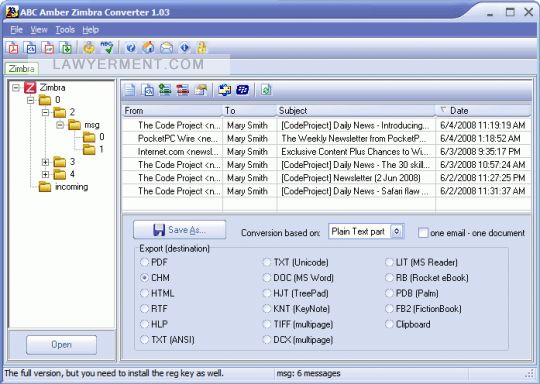Open the Help menu
Viewport: 540px width, 384px height.
91,30
